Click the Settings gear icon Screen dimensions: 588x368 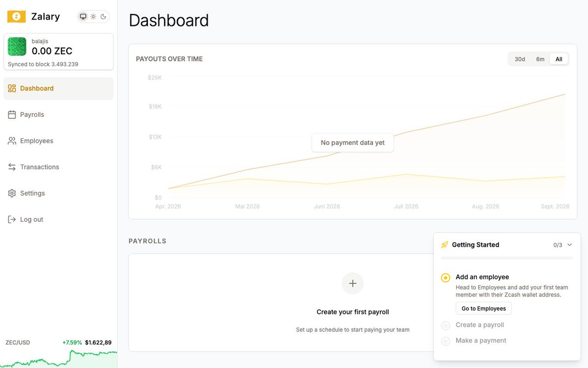pyautogui.click(x=12, y=193)
